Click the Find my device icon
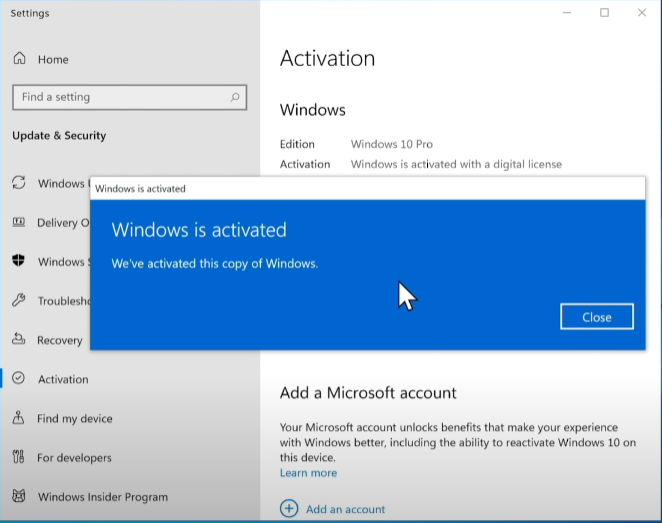 18,417
